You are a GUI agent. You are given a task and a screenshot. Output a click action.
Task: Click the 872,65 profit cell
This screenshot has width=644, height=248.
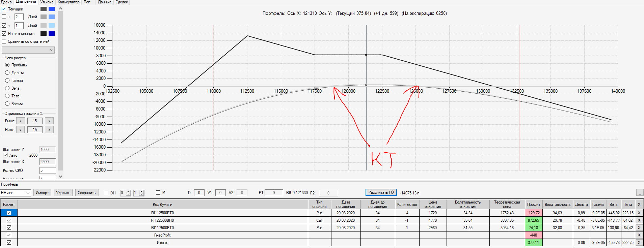(534, 220)
